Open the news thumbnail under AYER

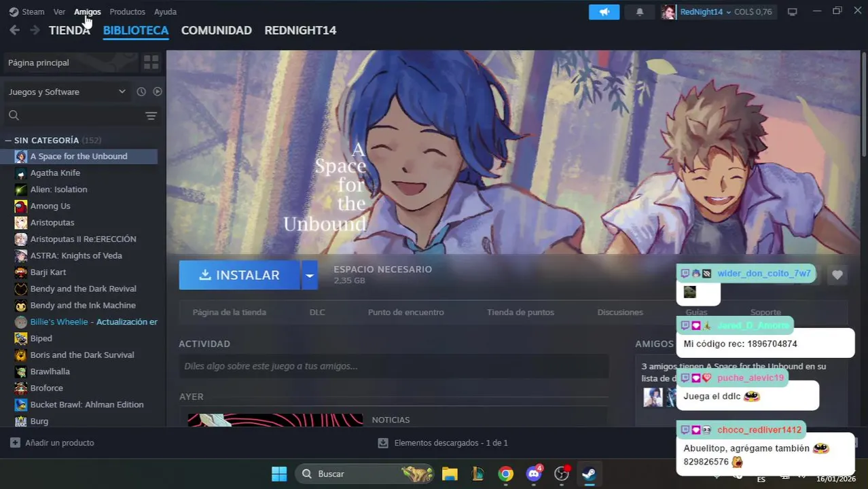pyautogui.click(x=275, y=420)
